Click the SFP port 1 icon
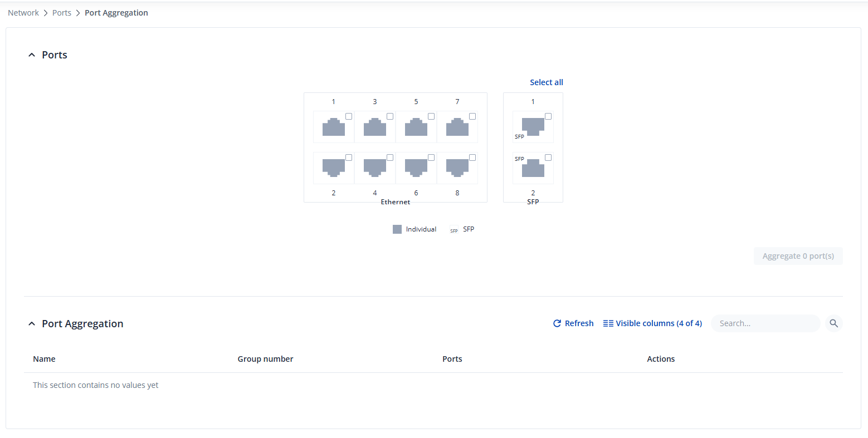The width and height of the screenshot is (868, 438). coord(533,127)
